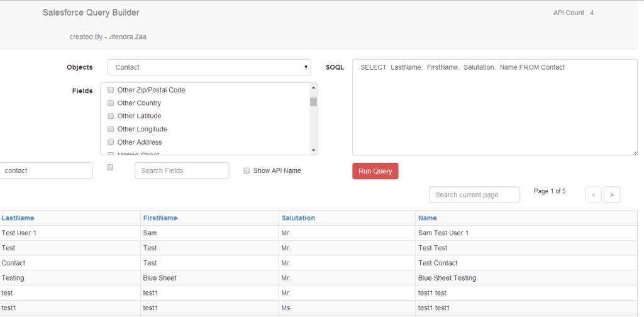
Task: Focus the Search current page box
Action: coord(474,194)
